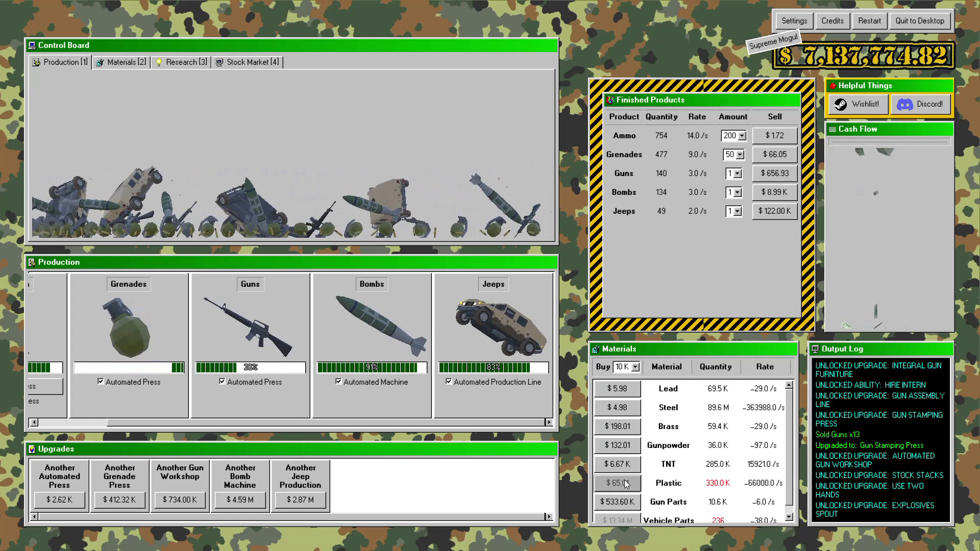Click the Output Log monitor icon
Screen dimensions: 980x551
(816, 349)
